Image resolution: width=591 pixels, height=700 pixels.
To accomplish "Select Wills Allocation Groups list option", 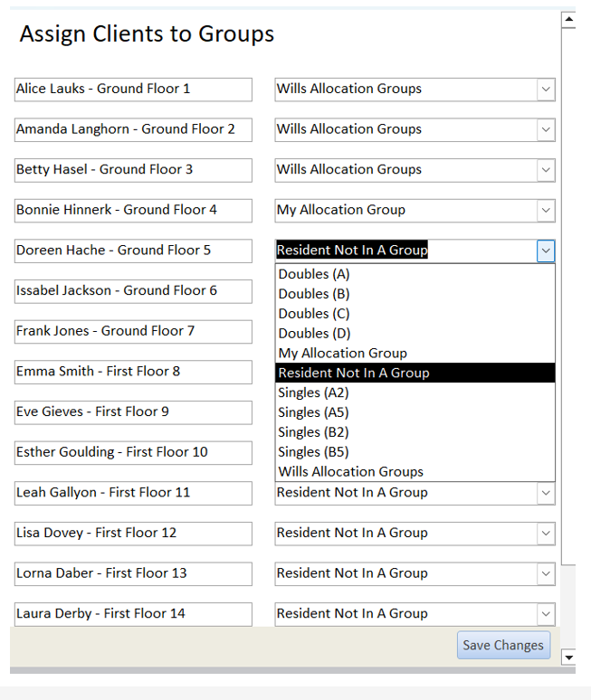I will (415, 471).
